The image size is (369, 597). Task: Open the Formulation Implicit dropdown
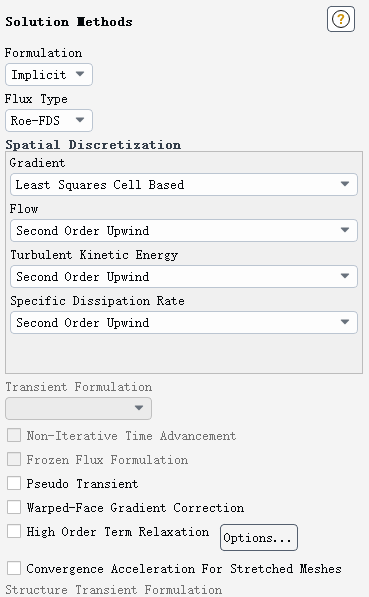pyautogui.click(x=49, y=74)
